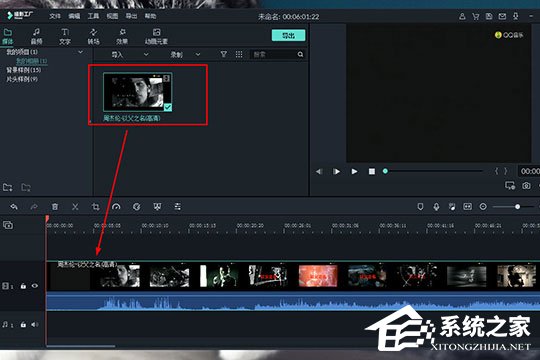Toggle lock on audio track 1
The image size is (540, 360).
[x=23, y=325]
